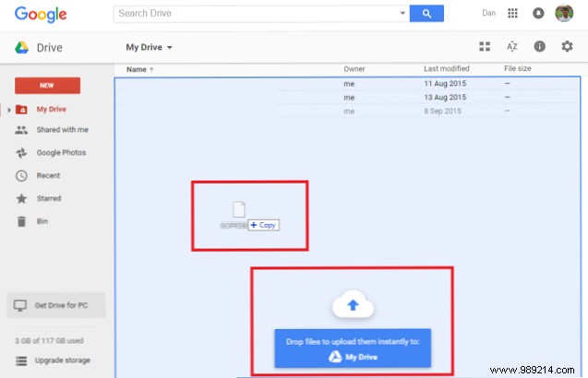The width and height of the screenshot is (588, 378).
Task: Click the dragged file document icon
Action: pyautogui.click(x=238, y=209)
